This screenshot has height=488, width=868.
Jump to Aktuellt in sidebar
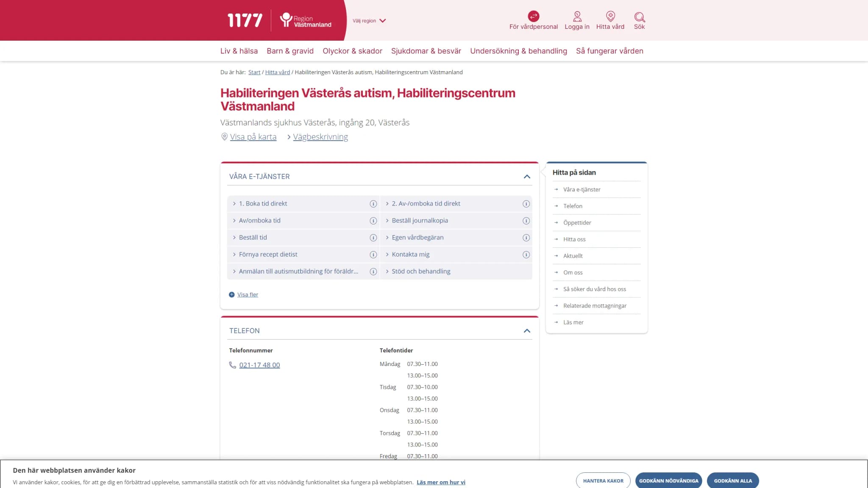573,256
